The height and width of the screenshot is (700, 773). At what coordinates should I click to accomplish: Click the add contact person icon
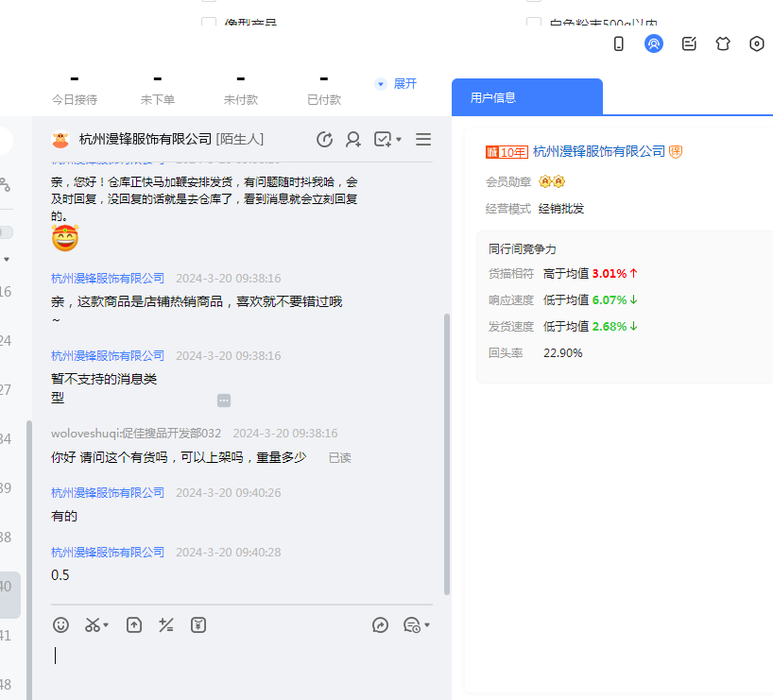coord(353,140)
